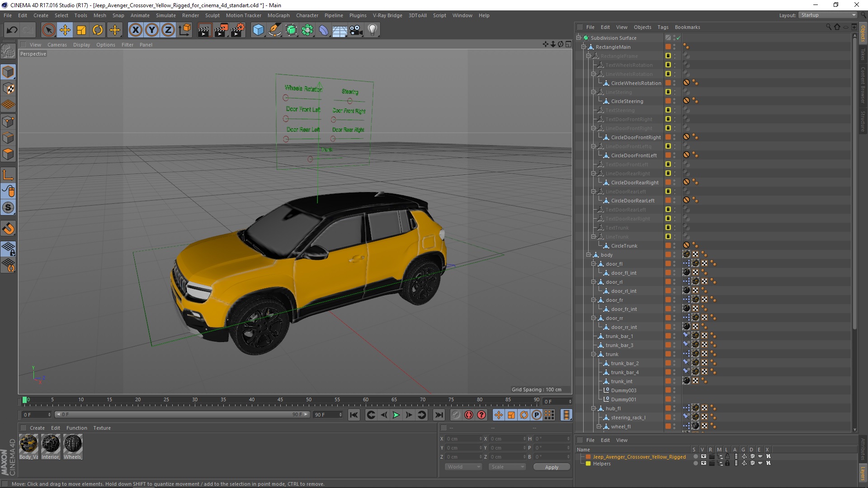Switch to Edges mode

coord(8,138)
